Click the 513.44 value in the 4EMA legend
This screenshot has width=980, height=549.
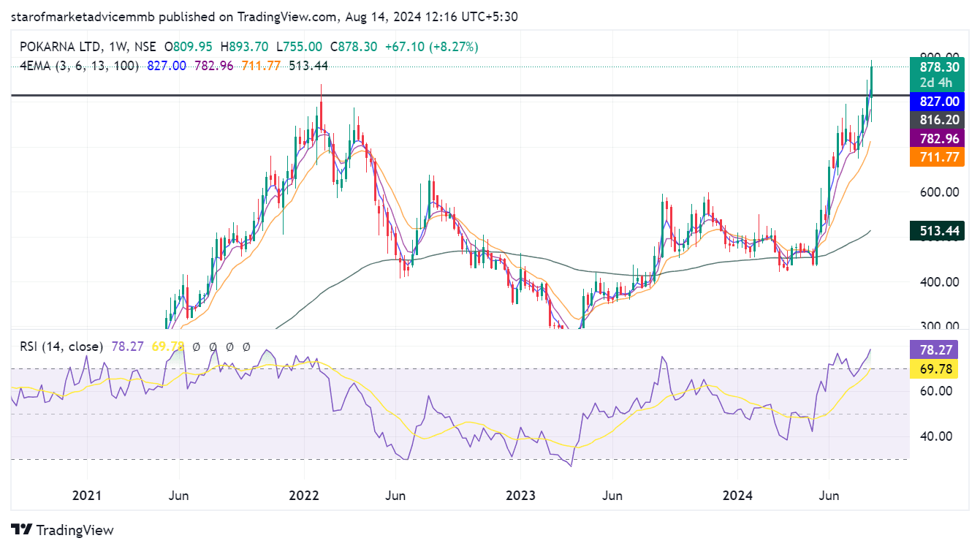click(x=308, y=66)
